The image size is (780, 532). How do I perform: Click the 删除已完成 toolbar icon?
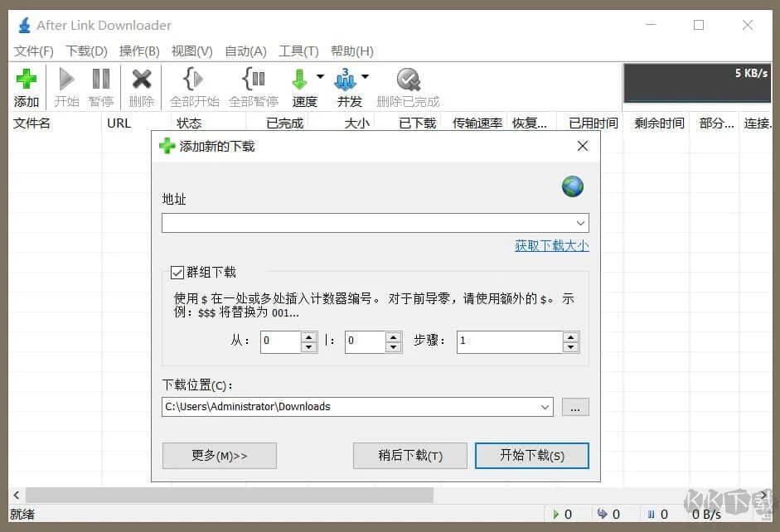[x=407, y=80]
